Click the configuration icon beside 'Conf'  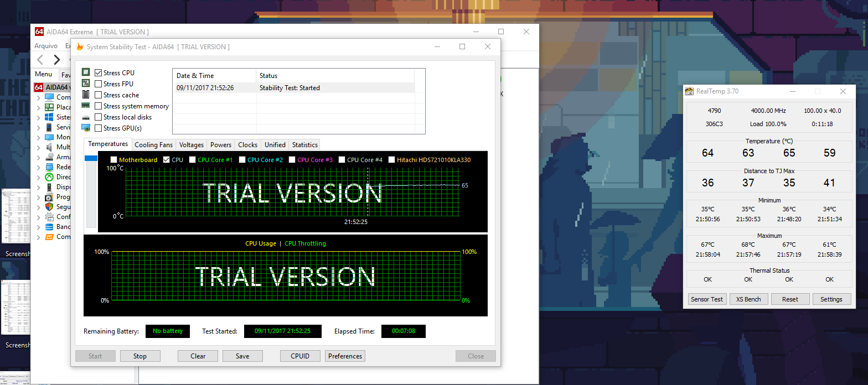49,217
